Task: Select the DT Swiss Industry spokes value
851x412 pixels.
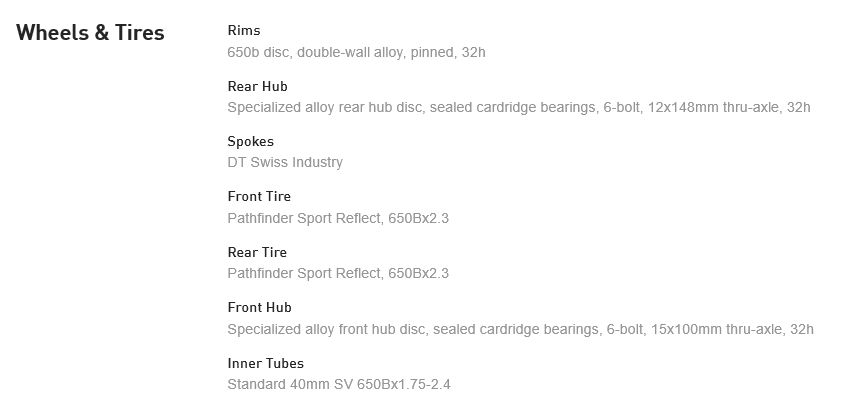Action: (x=285, y=162)
